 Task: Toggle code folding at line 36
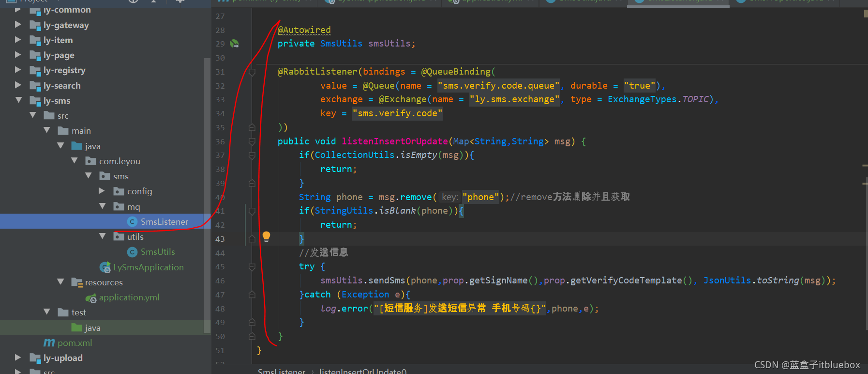pyautogui.click(x=252, y=141)
